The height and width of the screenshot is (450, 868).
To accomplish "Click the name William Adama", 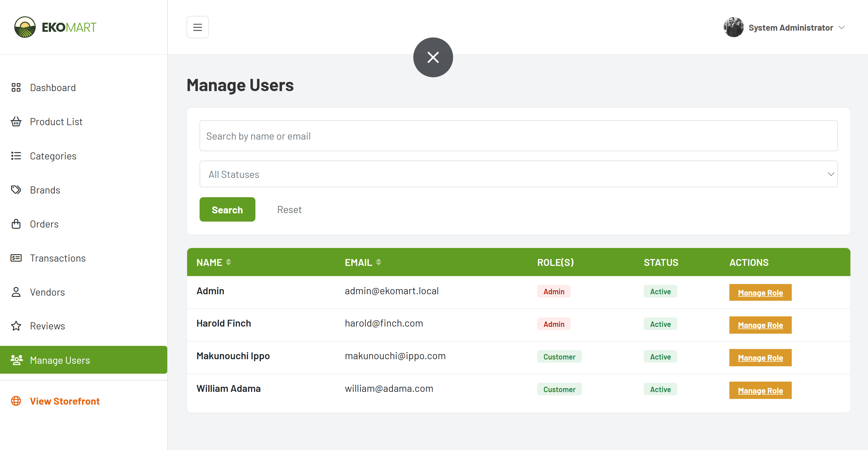I will (x=228, y=389).
